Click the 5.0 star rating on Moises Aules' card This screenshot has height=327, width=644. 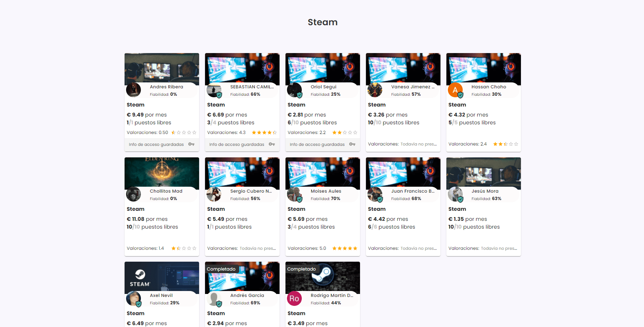[x=345, y=248]
